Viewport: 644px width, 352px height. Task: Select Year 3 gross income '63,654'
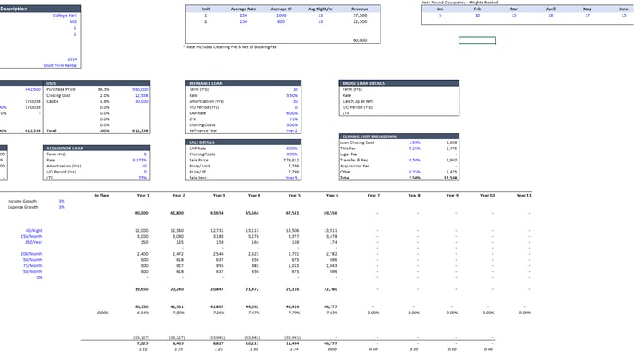coord(217,213)
